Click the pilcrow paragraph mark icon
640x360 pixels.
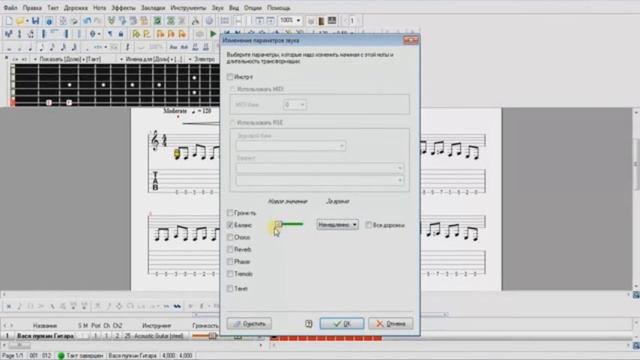coord(110,34)
